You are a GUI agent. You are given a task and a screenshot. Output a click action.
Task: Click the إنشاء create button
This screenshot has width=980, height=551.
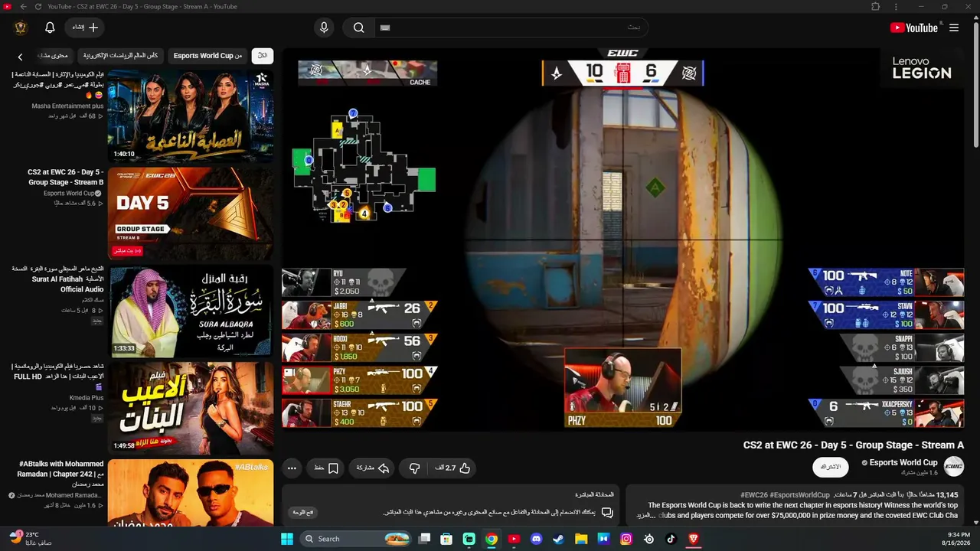(85, 28)
